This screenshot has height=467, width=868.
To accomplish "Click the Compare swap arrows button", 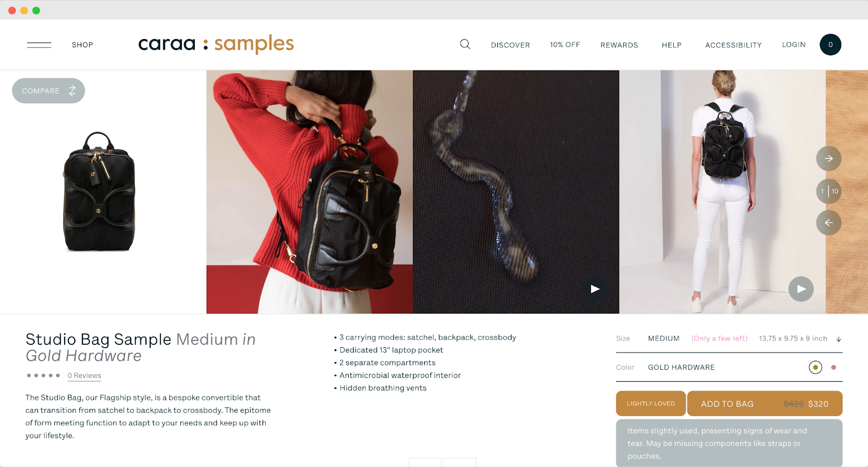I will (48, 91).
